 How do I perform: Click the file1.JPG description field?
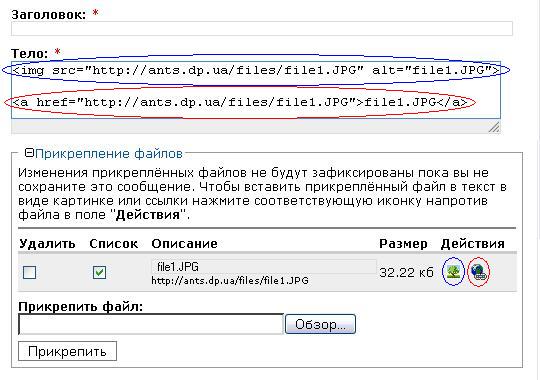(263, 267)
